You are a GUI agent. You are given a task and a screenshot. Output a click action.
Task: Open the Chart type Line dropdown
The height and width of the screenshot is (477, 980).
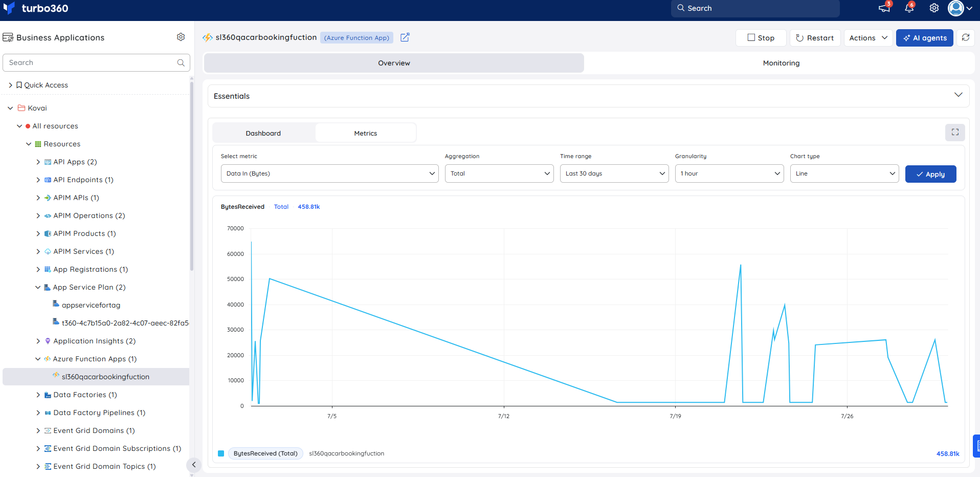844,174
